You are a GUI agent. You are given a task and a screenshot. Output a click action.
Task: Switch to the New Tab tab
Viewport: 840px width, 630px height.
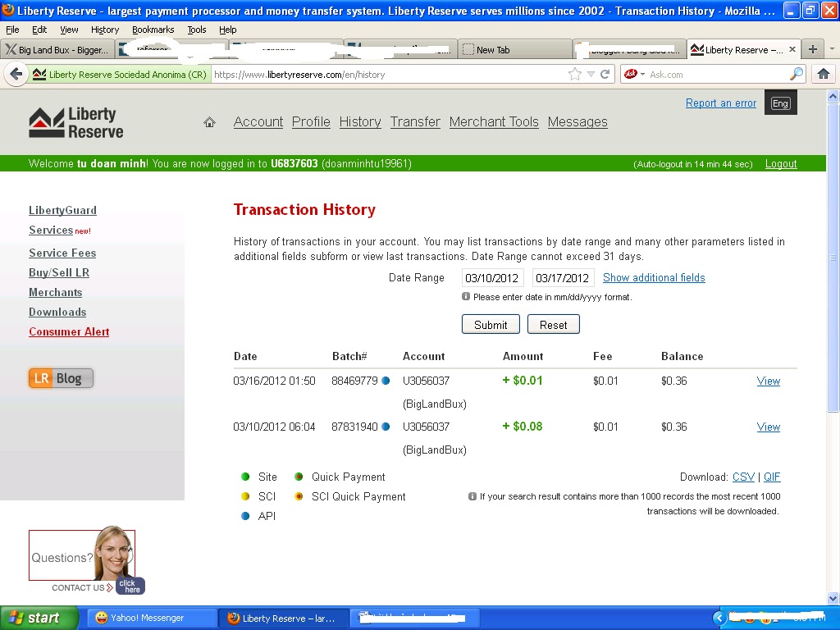coord(514,49)
